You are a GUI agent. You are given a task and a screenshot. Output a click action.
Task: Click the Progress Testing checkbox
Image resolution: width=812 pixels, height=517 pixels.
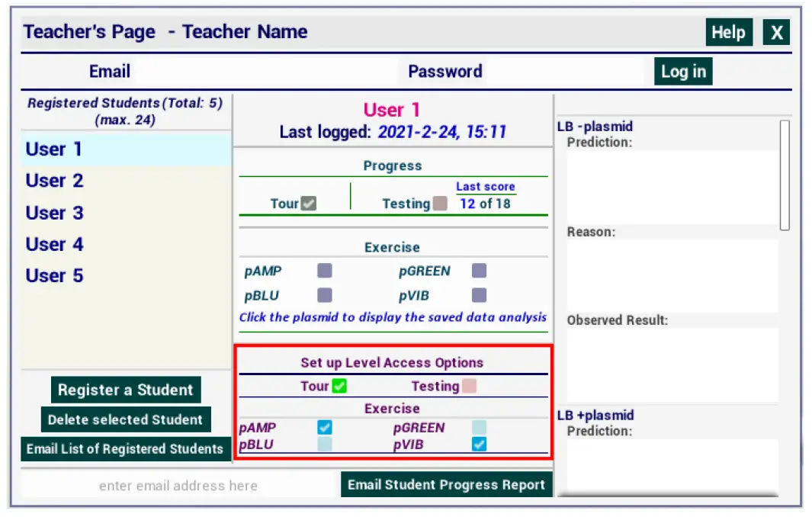coord(440,204)
